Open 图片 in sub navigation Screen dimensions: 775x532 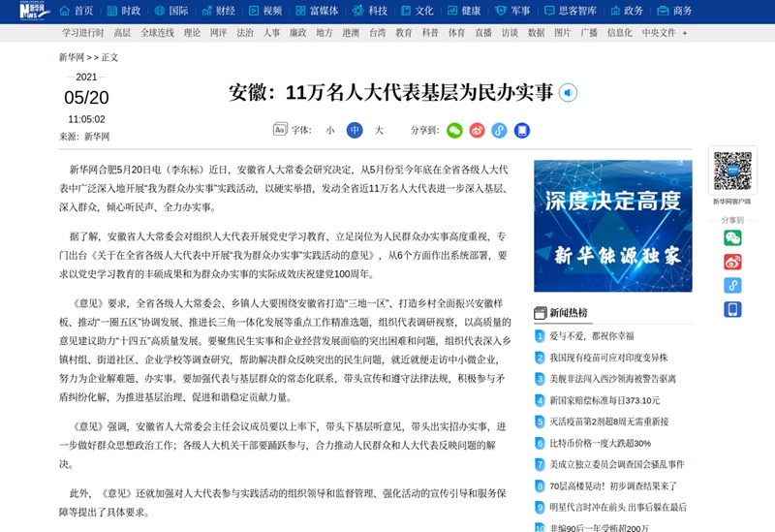point(563,33)
